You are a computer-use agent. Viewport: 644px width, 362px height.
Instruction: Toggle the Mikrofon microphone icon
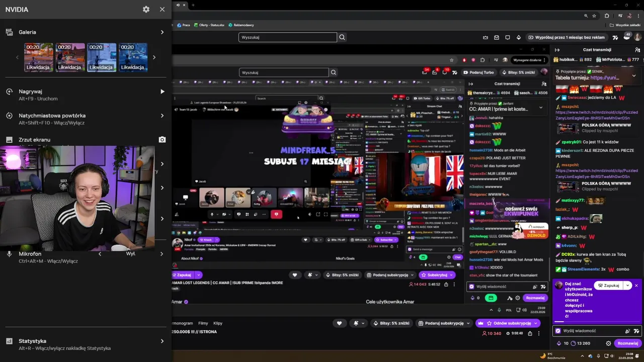[x=9, y=254]
